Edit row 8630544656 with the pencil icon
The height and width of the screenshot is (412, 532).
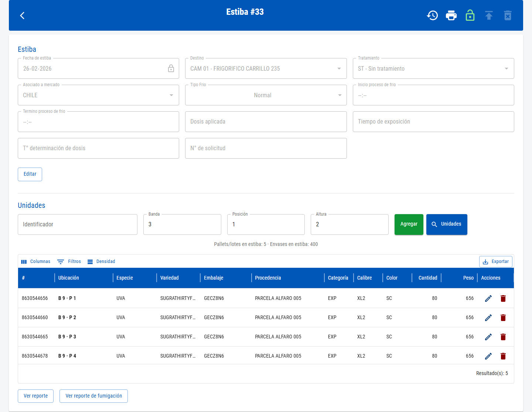pos(488,298)
